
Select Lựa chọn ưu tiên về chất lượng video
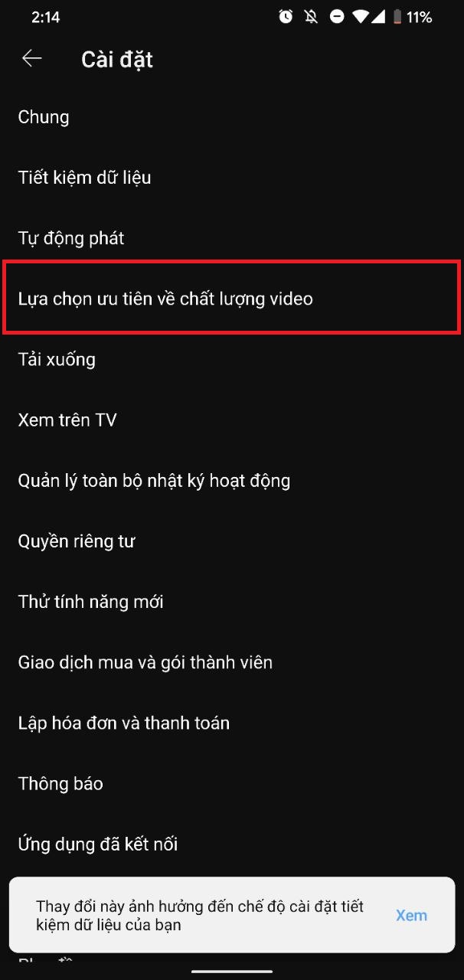232,299
